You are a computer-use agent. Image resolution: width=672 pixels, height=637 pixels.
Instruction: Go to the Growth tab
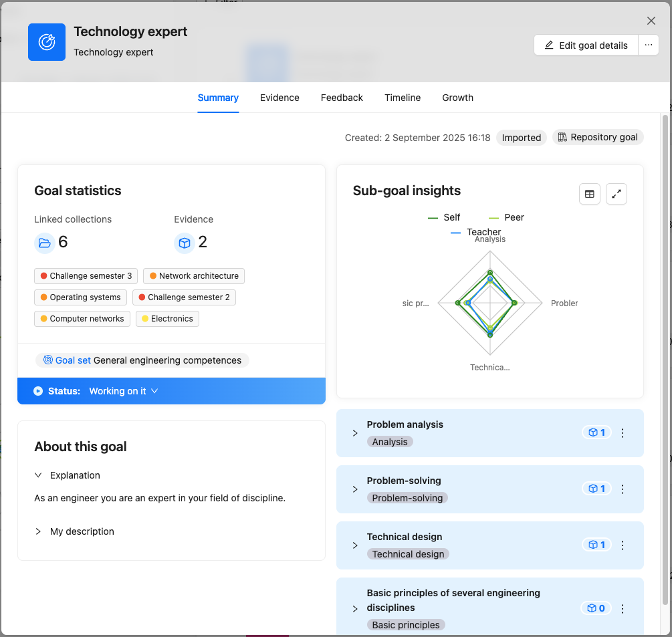click(457, 98)
